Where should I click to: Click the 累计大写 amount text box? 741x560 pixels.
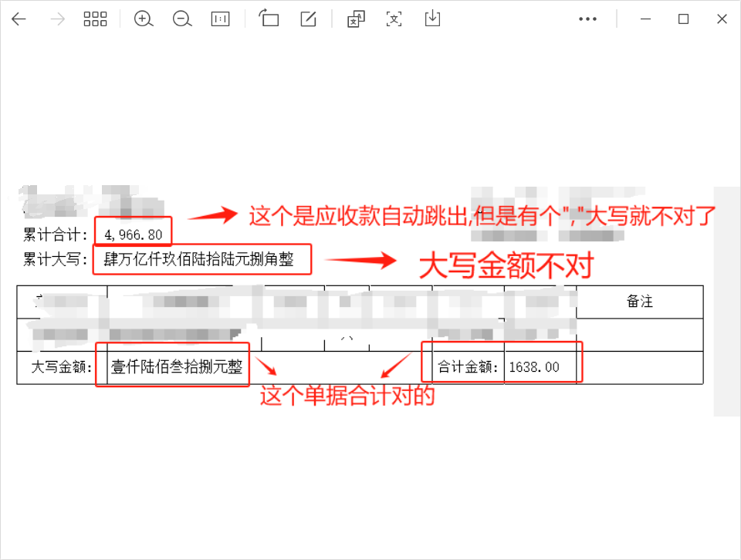click(x=202, y=260)
